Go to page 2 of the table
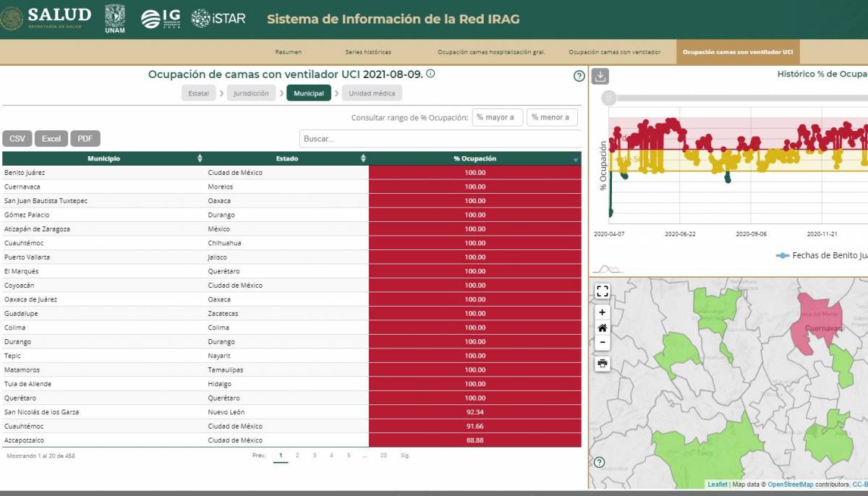 [297, 456]
